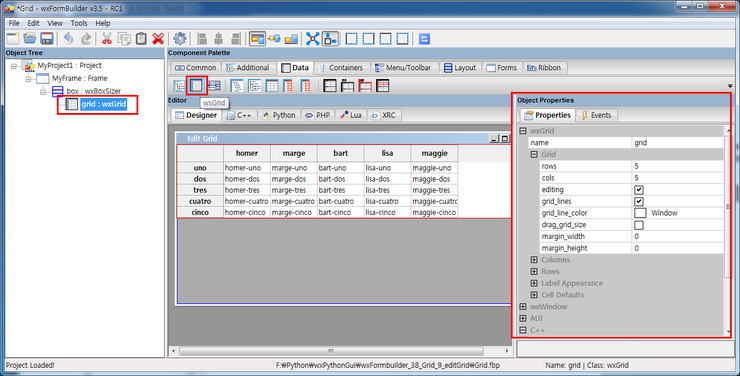
Task: Open the File menu
Action: point(14,23)
